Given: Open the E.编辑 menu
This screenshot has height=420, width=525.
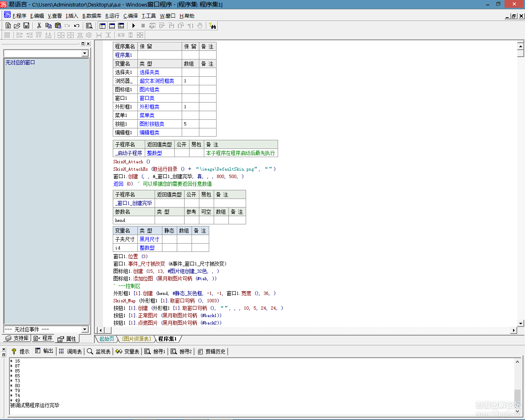Looking at the screenshot, I should 37,16.
